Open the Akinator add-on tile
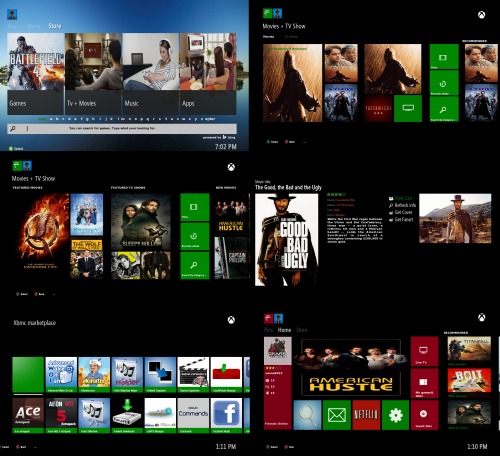 [94, 375]
